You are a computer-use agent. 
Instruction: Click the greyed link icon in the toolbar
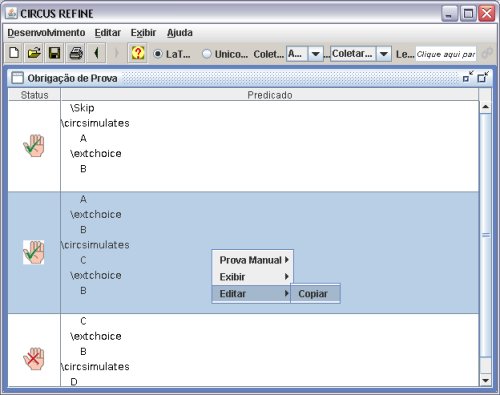click(x=487, y=53)
